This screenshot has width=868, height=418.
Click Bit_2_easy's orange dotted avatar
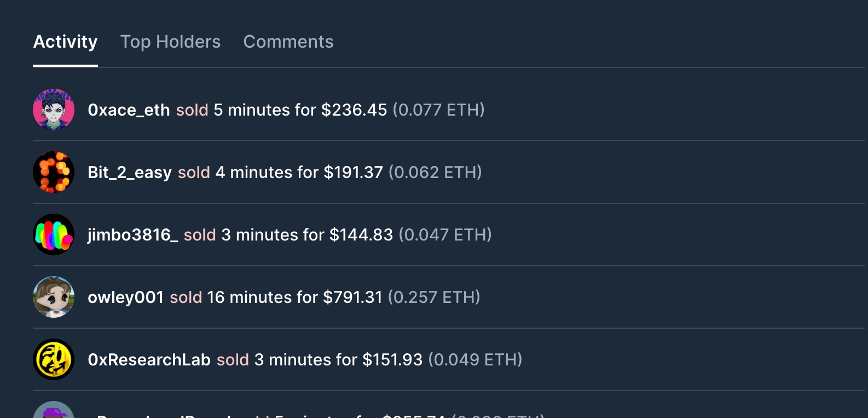coord(54,172)
